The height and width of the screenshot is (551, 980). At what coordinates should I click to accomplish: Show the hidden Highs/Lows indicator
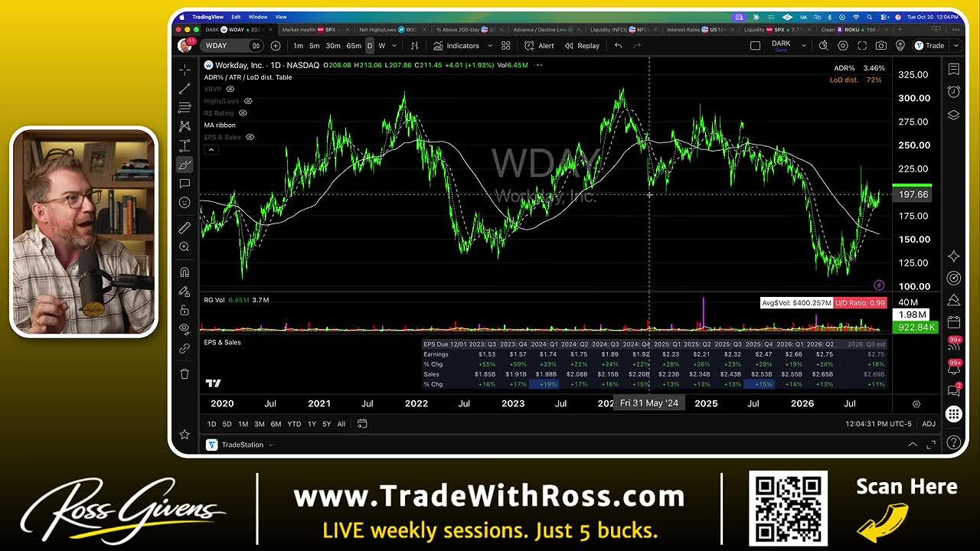247,101
